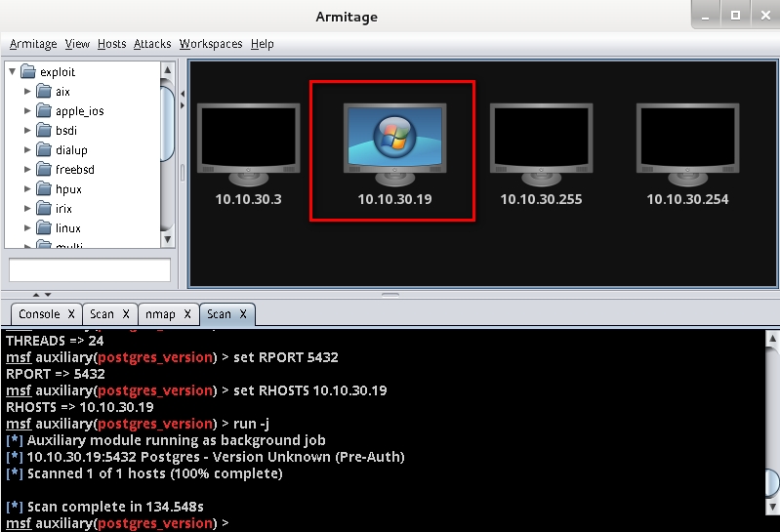Click the up arrow on horizontal splitter
Screen dimensions: 780x532
(36, 295)
